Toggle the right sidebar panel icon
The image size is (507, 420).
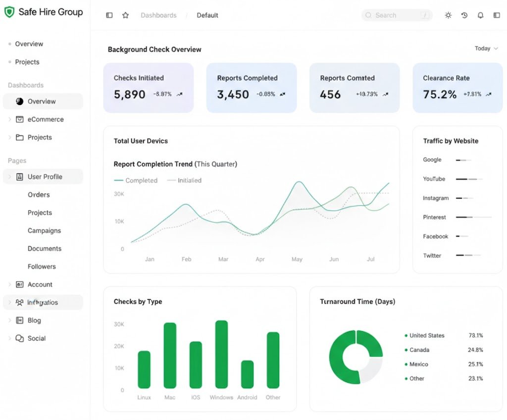click(x=497, y=15)
